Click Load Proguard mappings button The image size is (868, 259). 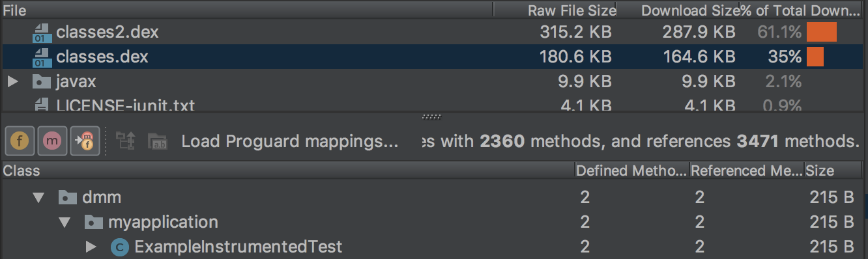coord(289,141)
